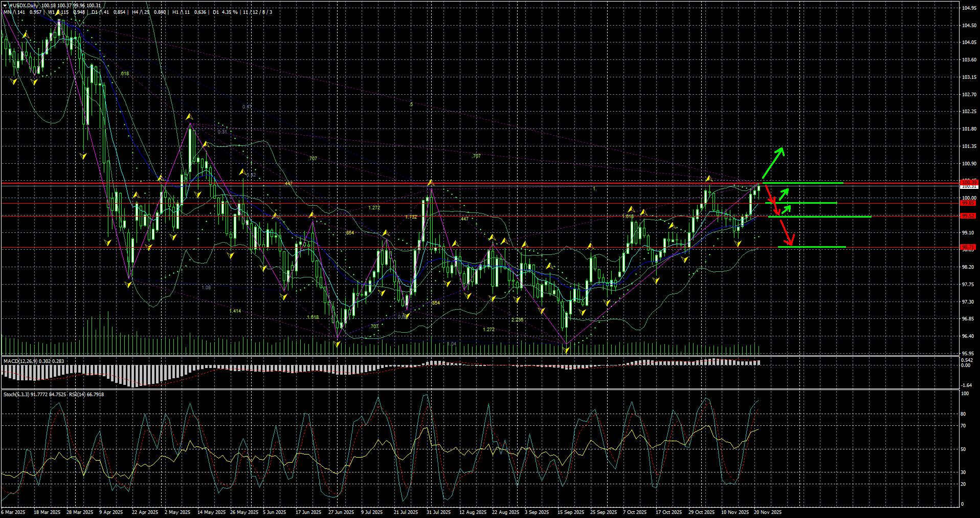Screen dimensions: 980x518
Task: Click the D1 4.35 % readout
Action: tap(225, 12)
